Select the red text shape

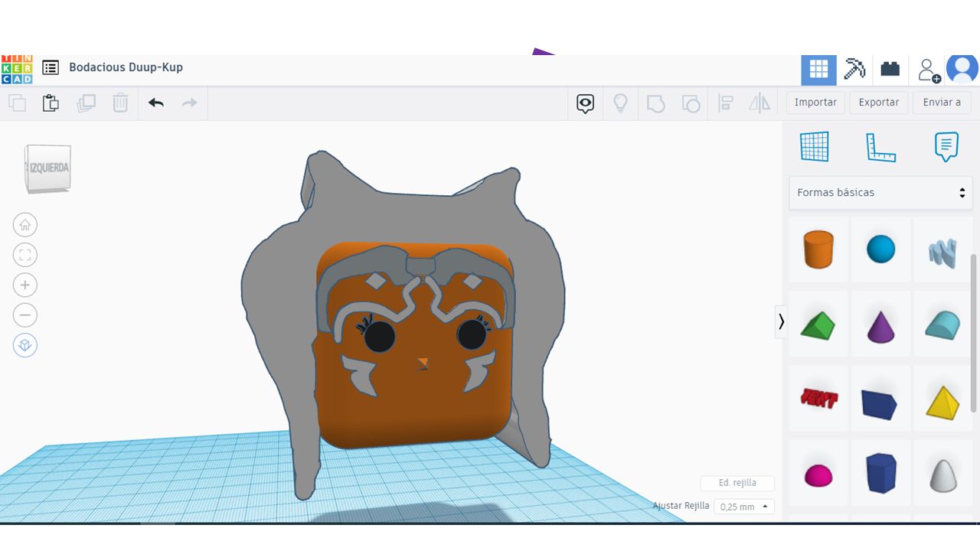tap(818, 398)
